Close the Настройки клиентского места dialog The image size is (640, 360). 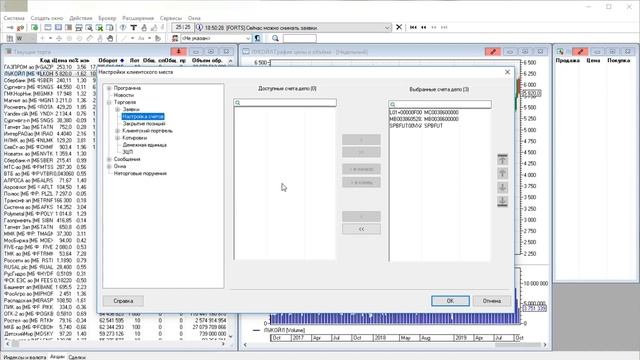click(x=507, y=72)
